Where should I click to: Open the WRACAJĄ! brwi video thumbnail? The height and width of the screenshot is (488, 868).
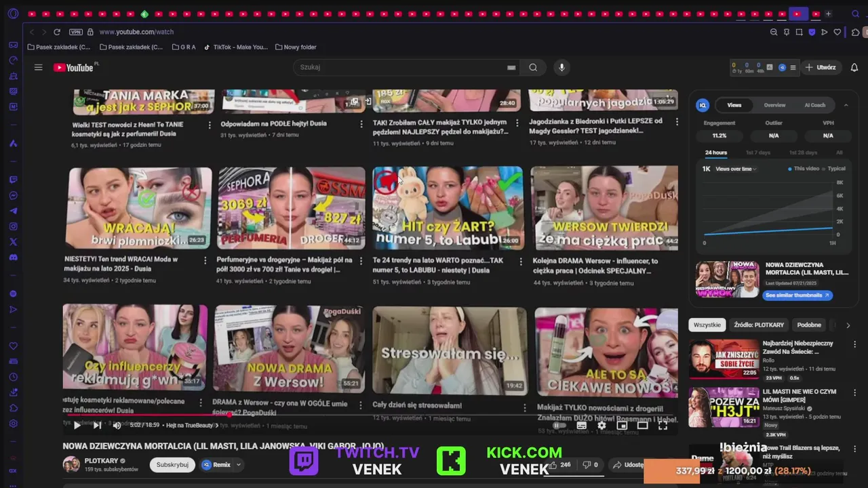138,209
